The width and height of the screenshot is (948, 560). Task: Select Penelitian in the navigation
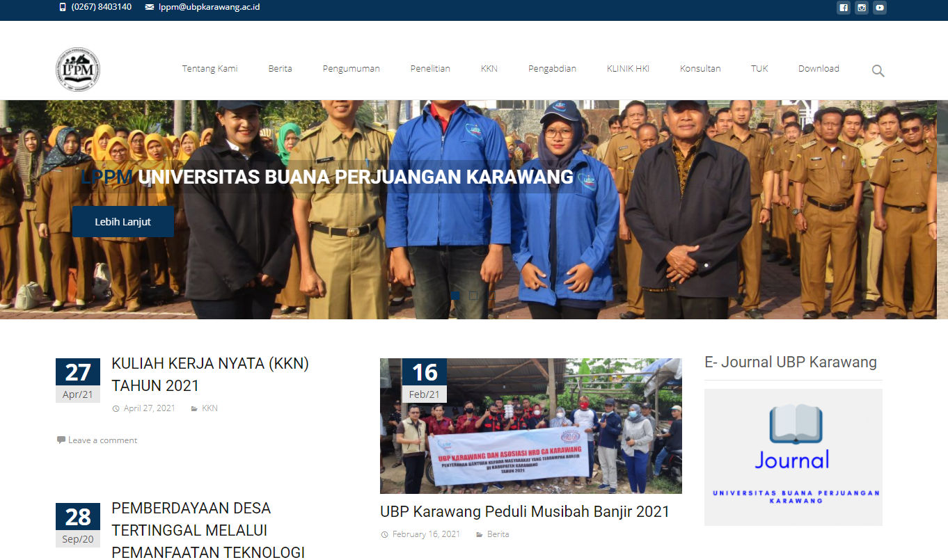tap(430, 68)
